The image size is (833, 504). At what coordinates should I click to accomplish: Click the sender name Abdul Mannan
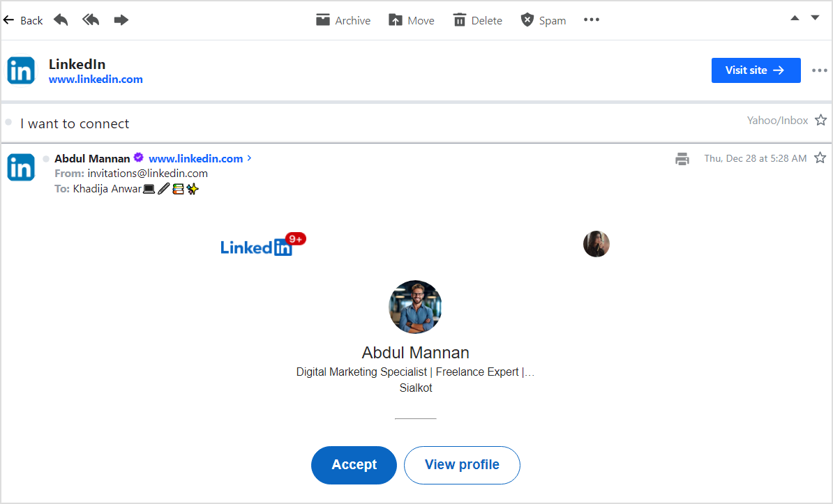click(92, 158)
